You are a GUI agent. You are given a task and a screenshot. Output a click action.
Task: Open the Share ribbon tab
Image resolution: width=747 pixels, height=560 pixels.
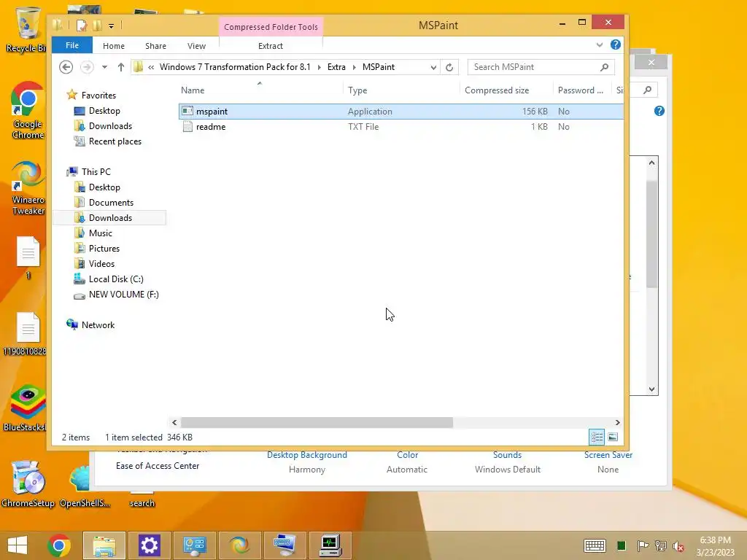pyautogui.click(x=156, y=46)
